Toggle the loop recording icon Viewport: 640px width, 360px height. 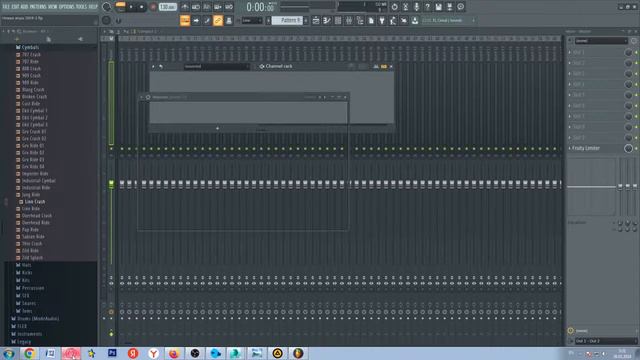(x=229, y=7)
